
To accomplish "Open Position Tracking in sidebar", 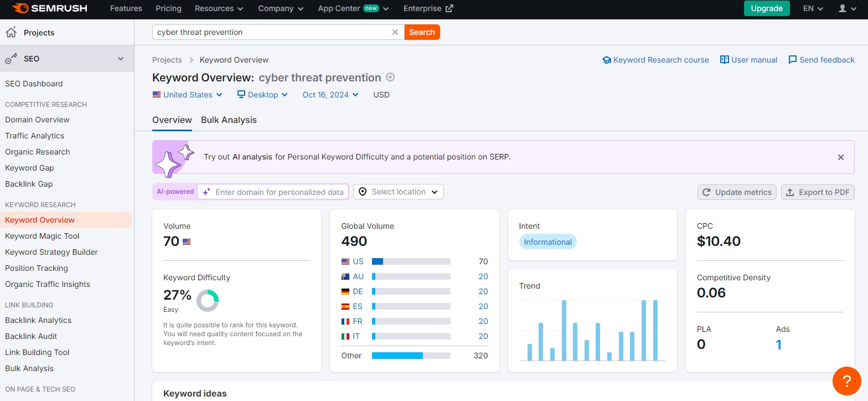I will (37, 268).
